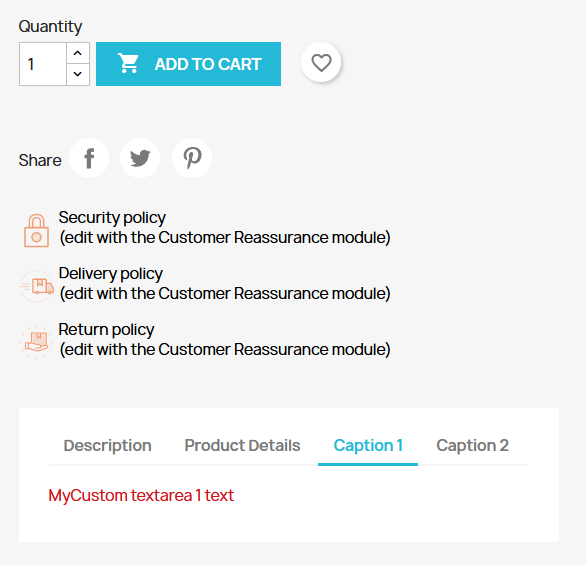Viewport: 586px width, 565px height.
Task: Switch to the Product Details tab
Action: pos(242,445)
